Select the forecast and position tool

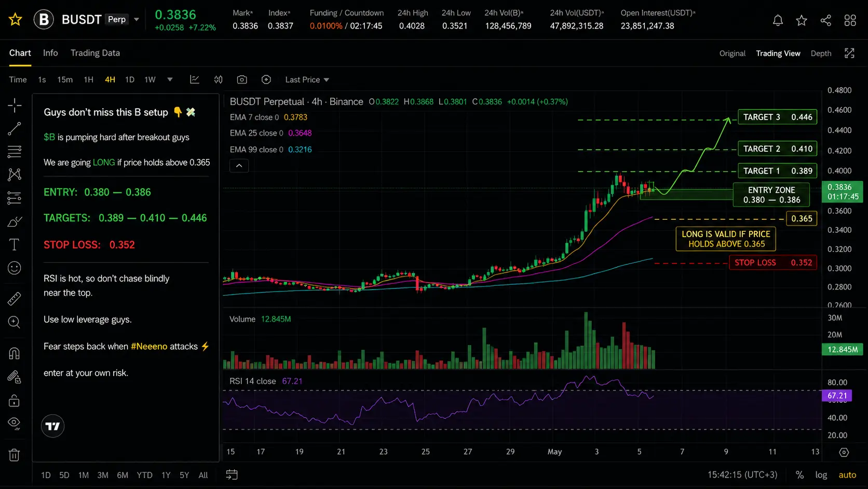[15, 197]
